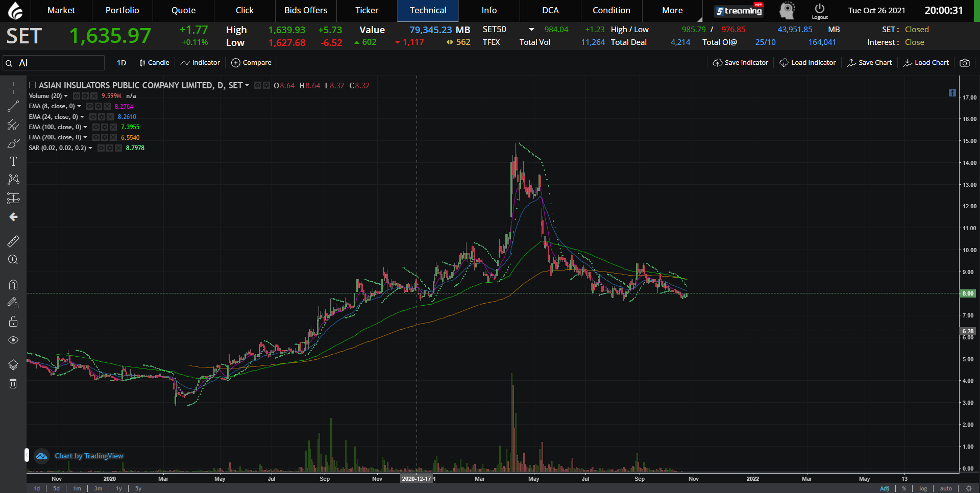
Task: Select the crosshair cursor tool
Action: click(13, 88)
